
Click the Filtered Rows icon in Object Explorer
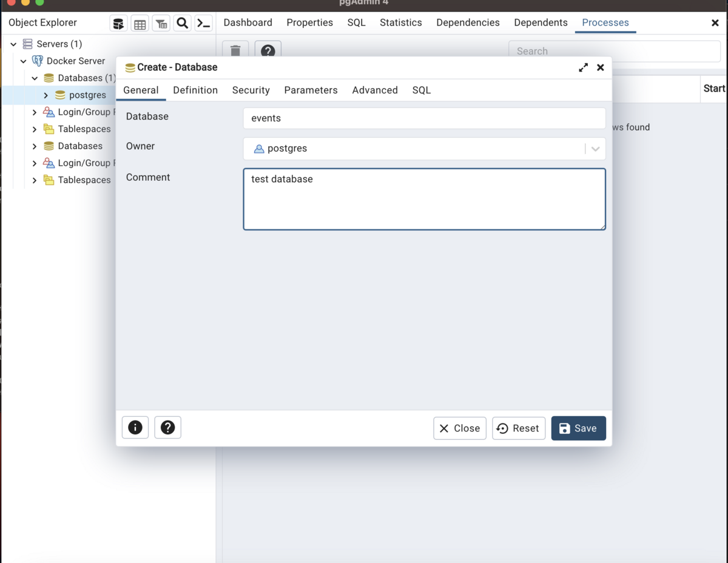coord(161,24)
